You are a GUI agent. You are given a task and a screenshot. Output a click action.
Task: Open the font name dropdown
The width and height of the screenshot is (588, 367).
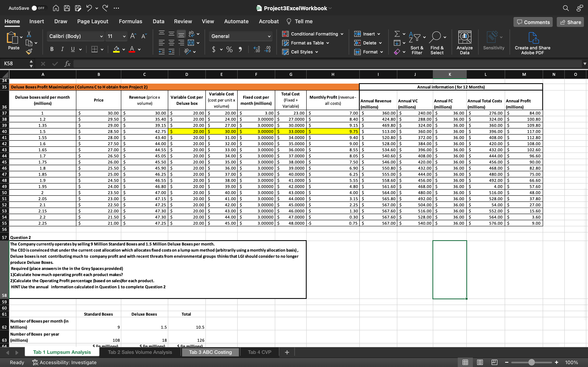pyautogui.click(x=101, y=36)
